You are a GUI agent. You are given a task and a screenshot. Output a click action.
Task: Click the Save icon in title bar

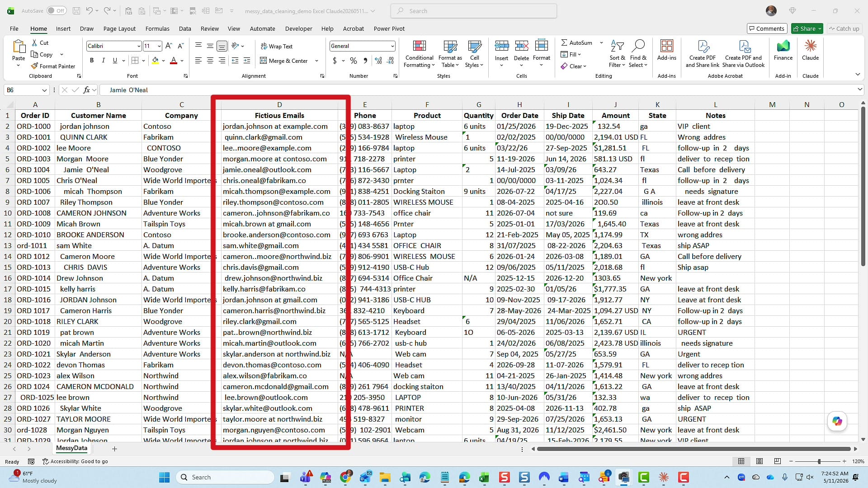pyautogui.click(x=76, y=10)
